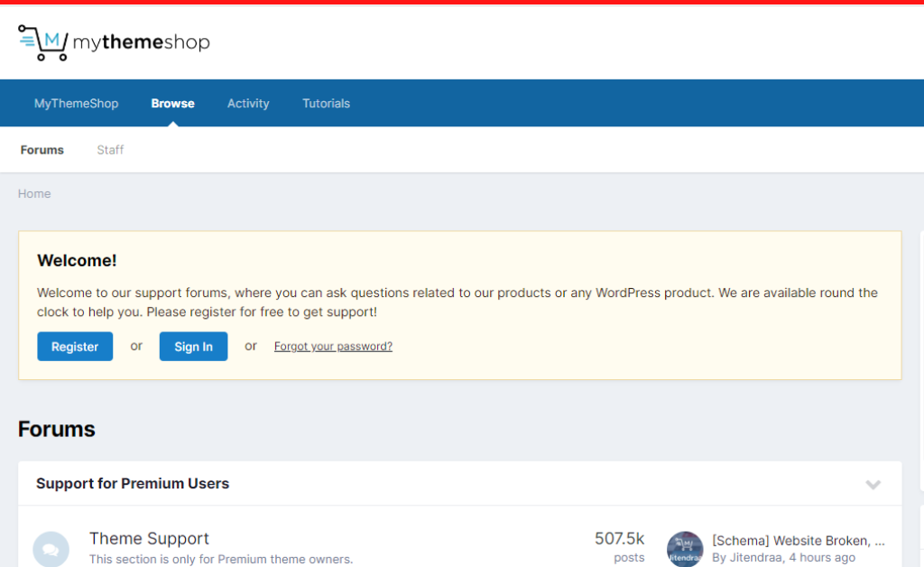Screen dimensions: 924x567
Task: Open the Tutorials navigation tab
Action: click(326, 103)
